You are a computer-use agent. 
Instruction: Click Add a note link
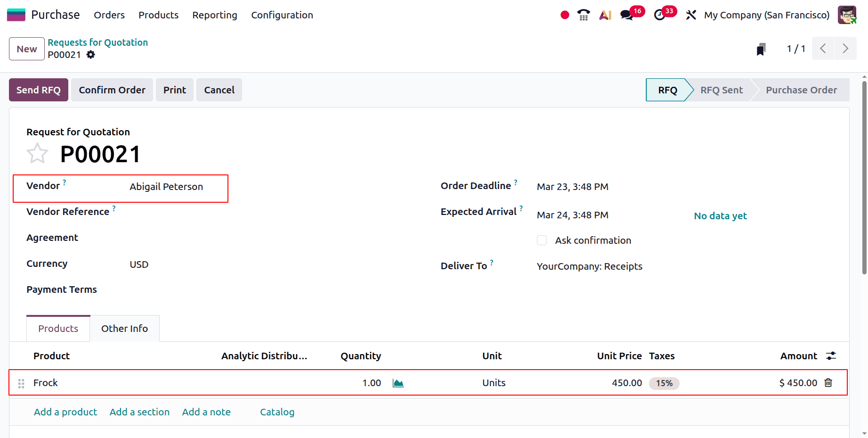point(206,412)
